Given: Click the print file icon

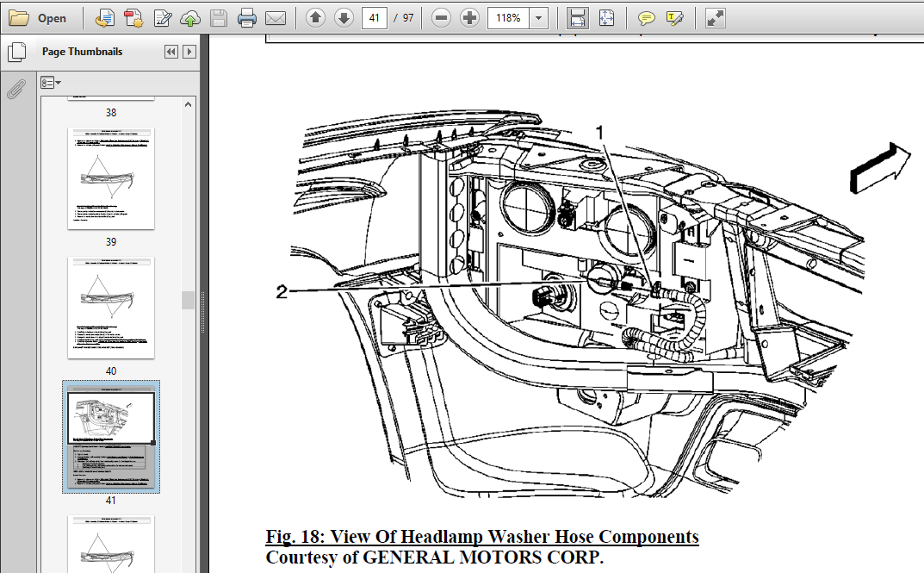Looking at the screenshot, I should (x=247, y=18).
